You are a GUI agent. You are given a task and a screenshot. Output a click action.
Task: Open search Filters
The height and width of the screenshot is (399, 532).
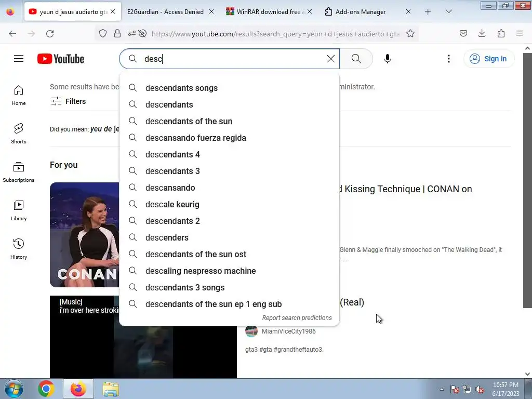68,101
